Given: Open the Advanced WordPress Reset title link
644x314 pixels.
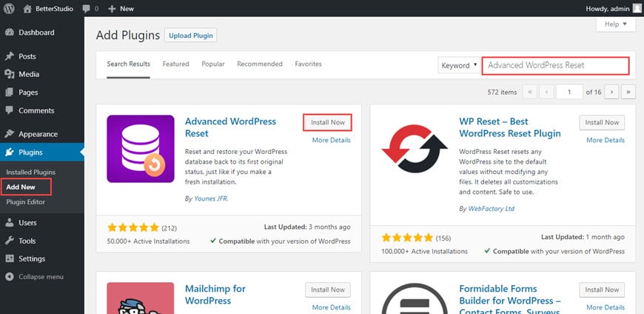Looking at the screenshot, I should 230,127.
